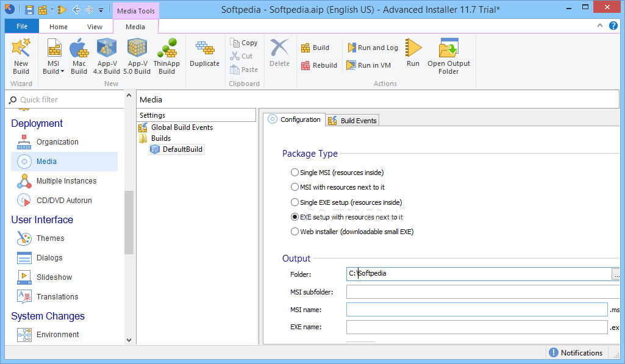Run the installer package
The image size is (625, 364).
[413, 53]
